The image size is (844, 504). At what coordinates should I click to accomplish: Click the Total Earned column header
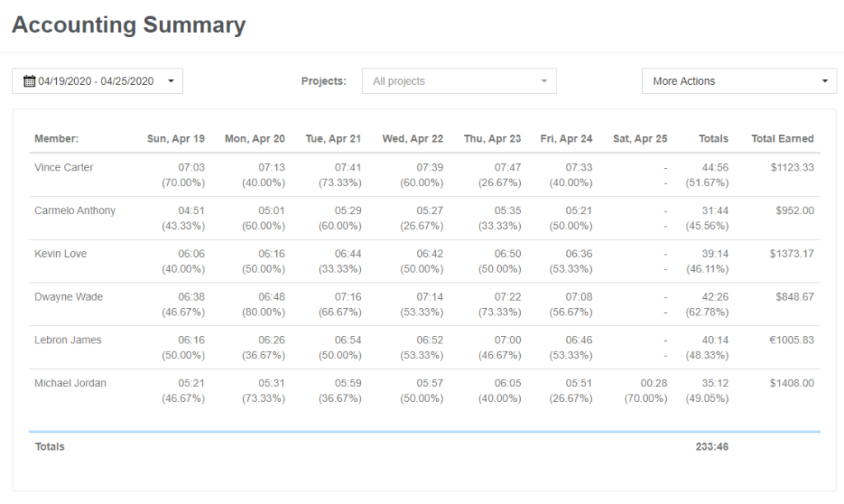781,139
